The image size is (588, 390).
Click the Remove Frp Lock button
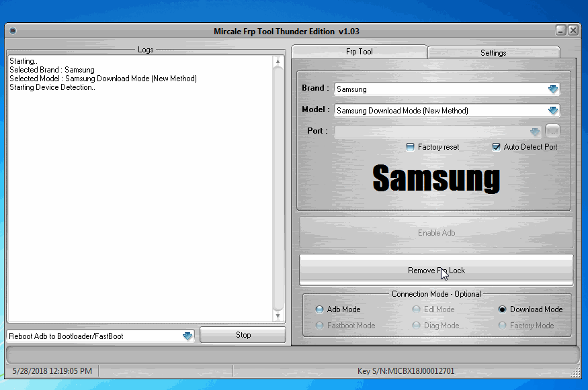coord(436,270)
